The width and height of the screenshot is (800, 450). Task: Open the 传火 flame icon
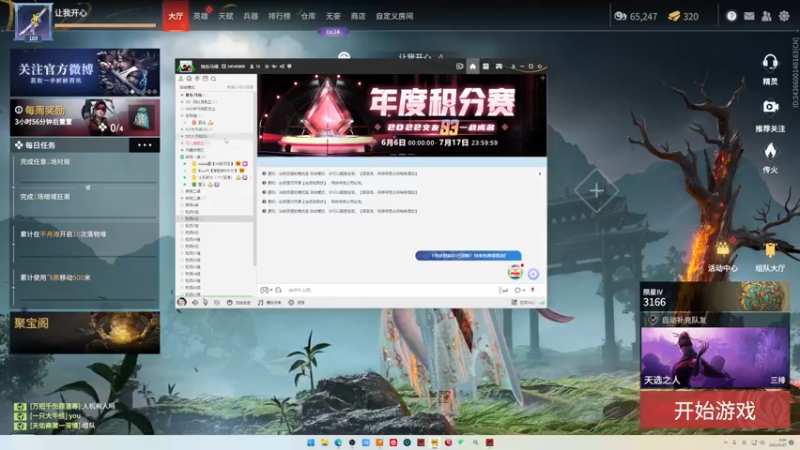(x=770, y=151)
